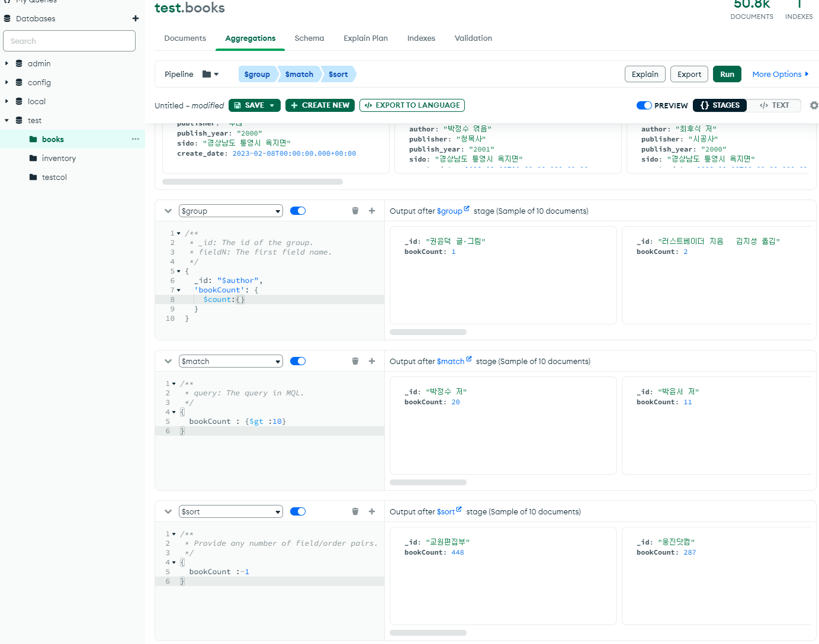819x644 pixels.
Task: Disable the $match stage
Action: (x=297, y=360)
